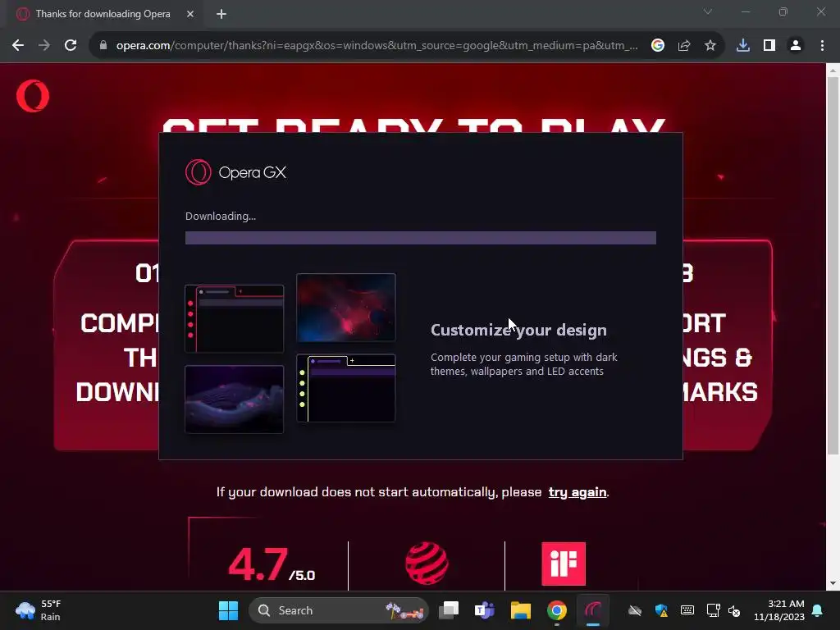Image resolution: width=840 pixels, height=630 pixels.
Task: Click the Red Dot award logo
Action: point(427,564)
